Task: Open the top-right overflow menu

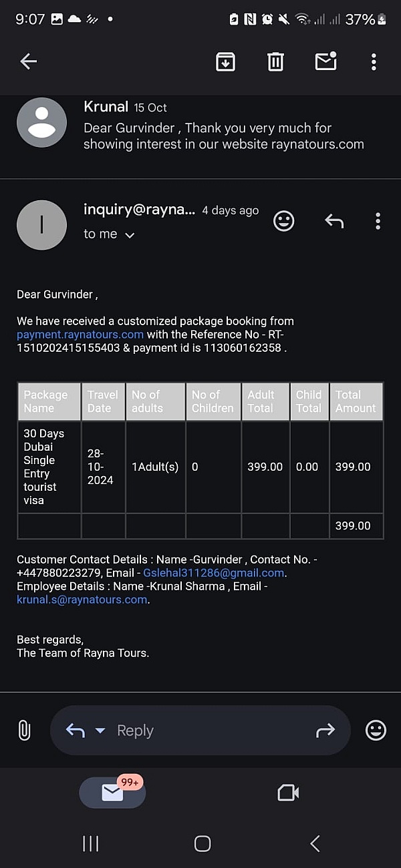Action: pos(374,61)
